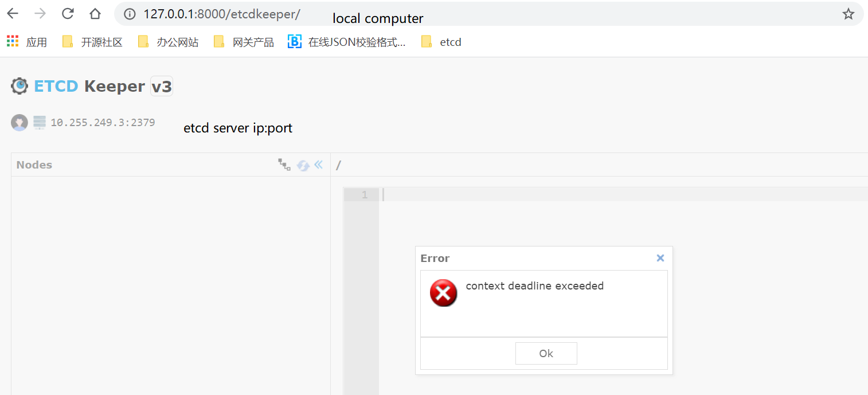Switch node tree view mode icon

(x=284, y=165)
